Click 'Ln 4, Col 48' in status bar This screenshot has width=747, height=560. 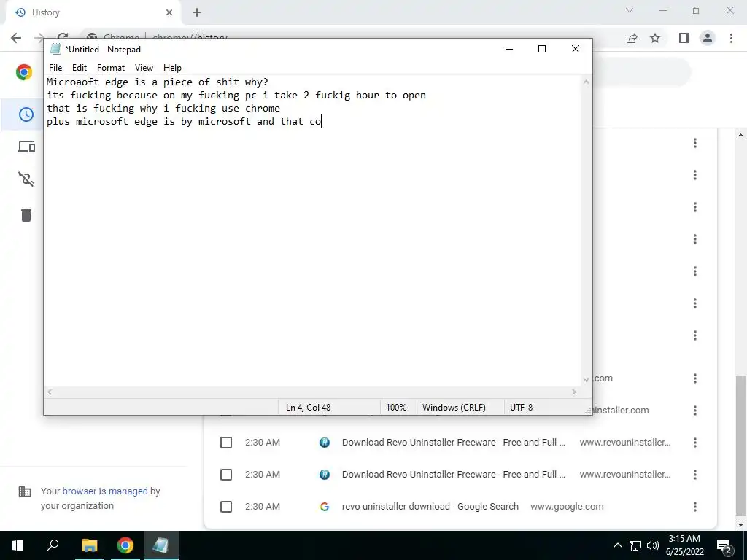pyautogui.click(x=309, y=408)
